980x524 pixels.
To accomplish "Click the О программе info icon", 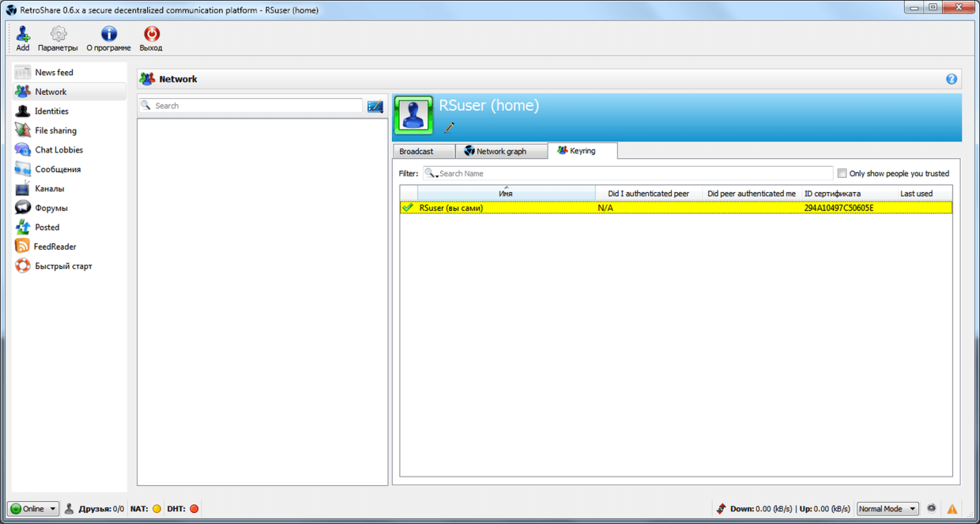I will (108, 35).
